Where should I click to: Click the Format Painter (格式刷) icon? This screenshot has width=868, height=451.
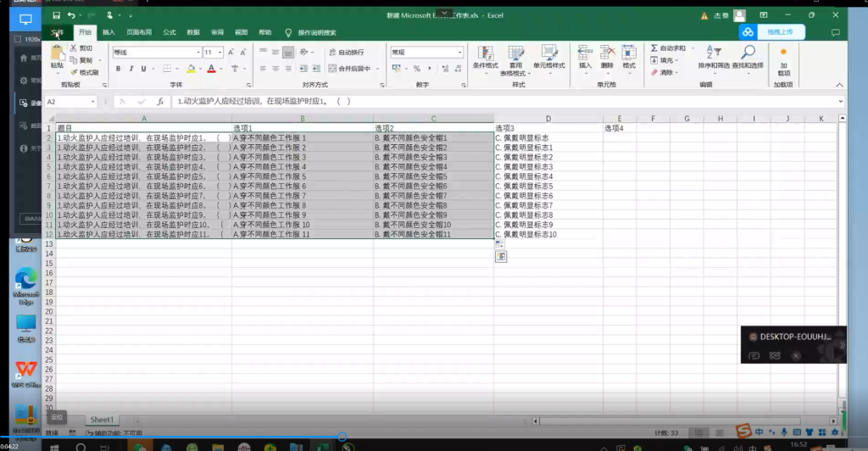point(73,72)
